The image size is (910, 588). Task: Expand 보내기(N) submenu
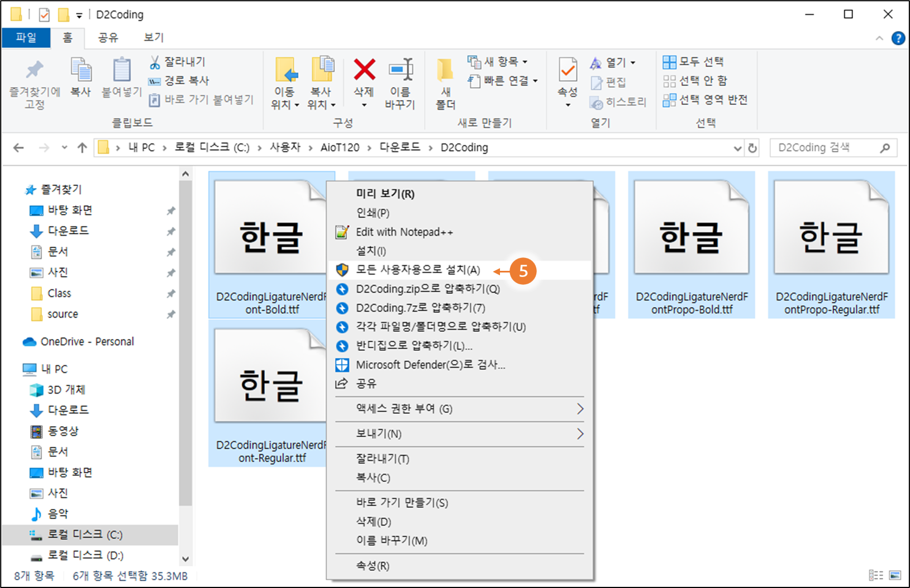point(460,434)
